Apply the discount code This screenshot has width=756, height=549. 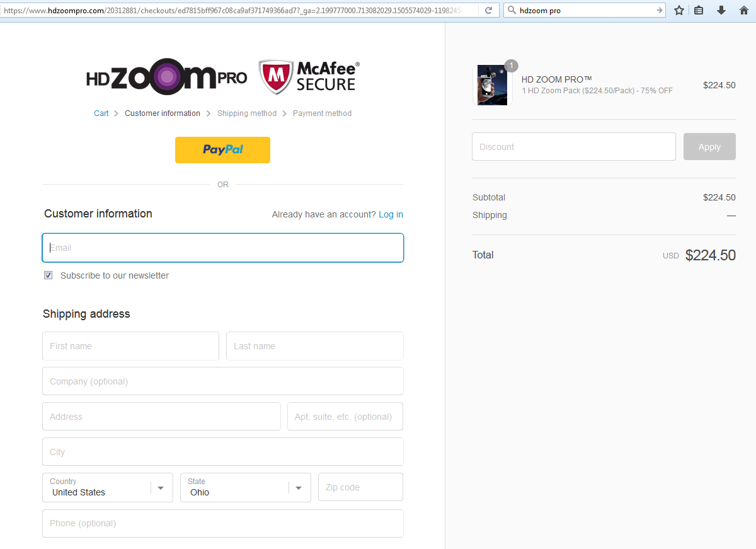[x=709, y=147]
